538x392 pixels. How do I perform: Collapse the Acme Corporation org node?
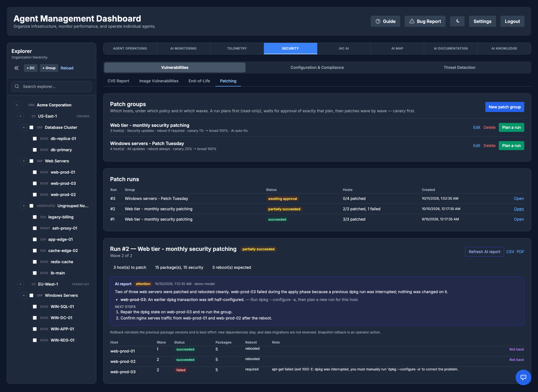point(17,105)
